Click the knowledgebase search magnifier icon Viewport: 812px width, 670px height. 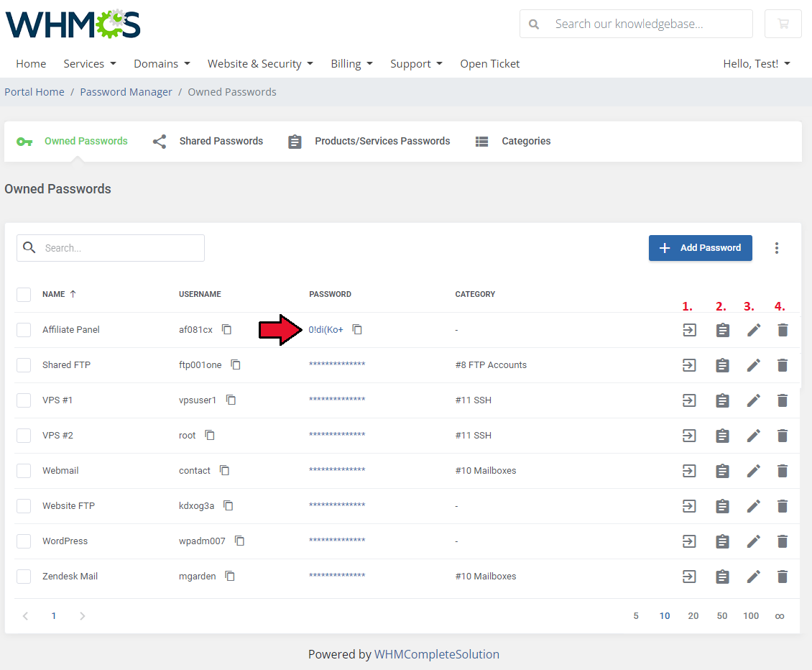click(534, 24)
